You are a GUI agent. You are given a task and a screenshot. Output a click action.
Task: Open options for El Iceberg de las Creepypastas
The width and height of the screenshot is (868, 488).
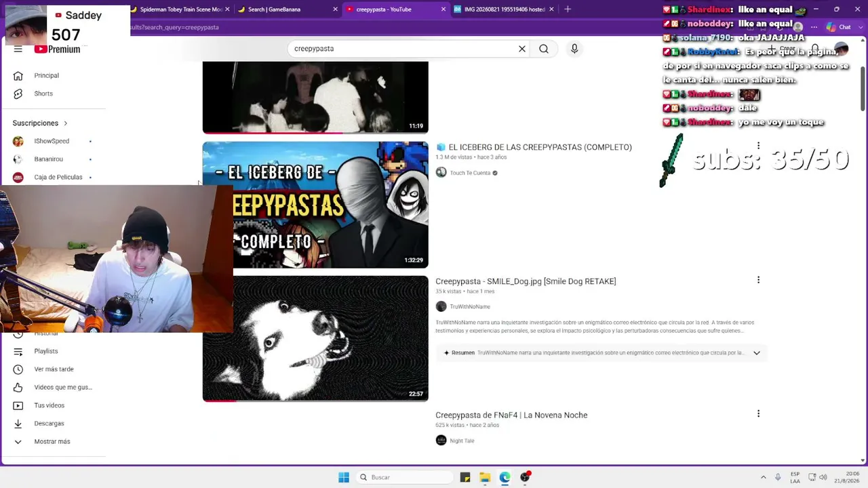tap(758, 146)
